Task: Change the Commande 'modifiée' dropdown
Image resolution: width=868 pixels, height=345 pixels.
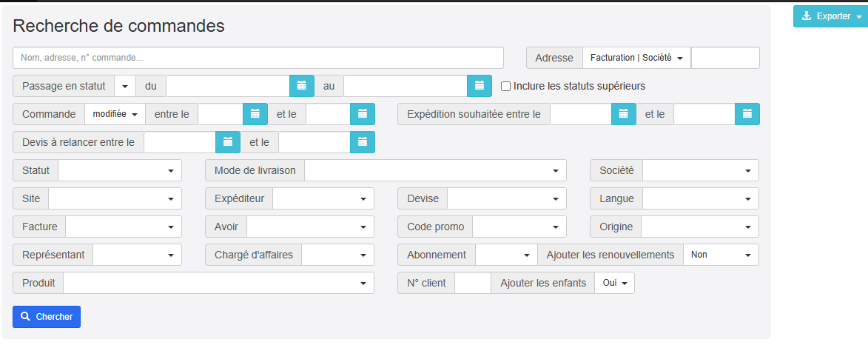Action: [x=115, y=114]
